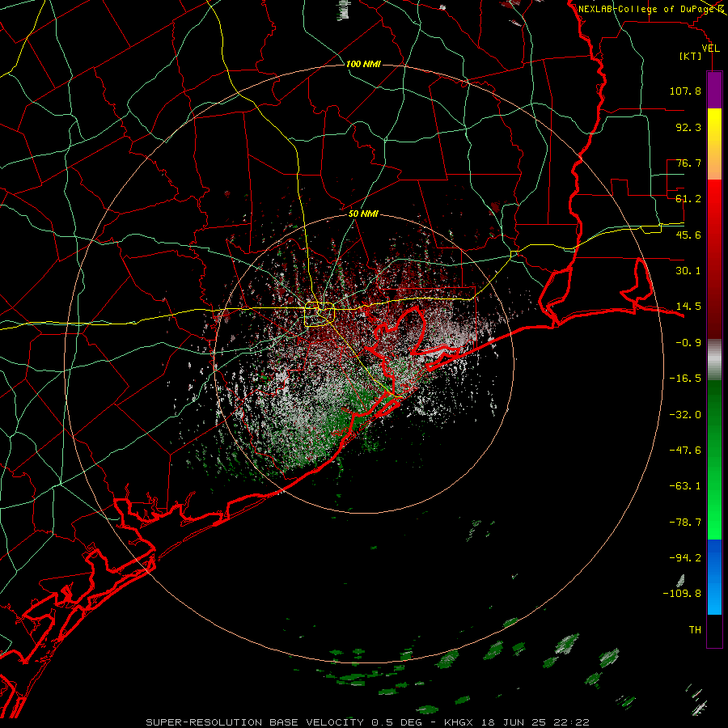Click the 107.8 velocity scale value

coord(685,91)
